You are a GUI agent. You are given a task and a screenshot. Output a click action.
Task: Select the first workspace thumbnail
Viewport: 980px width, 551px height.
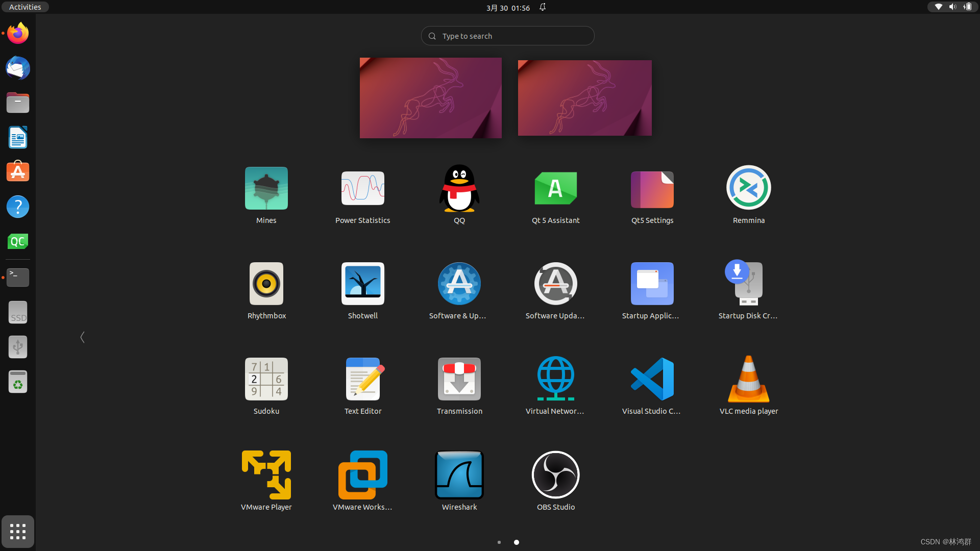coord(430,98)
